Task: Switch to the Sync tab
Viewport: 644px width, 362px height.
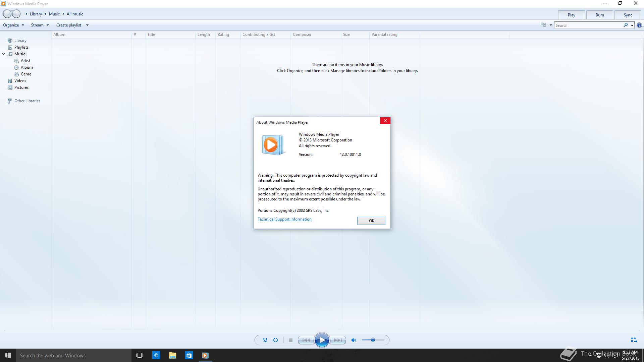Action: pos(628,15)
